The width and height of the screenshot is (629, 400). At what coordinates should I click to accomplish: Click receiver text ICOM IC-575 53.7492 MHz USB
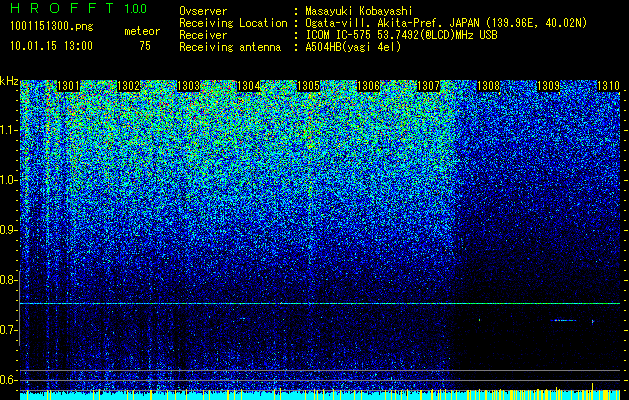pos(401,35)
